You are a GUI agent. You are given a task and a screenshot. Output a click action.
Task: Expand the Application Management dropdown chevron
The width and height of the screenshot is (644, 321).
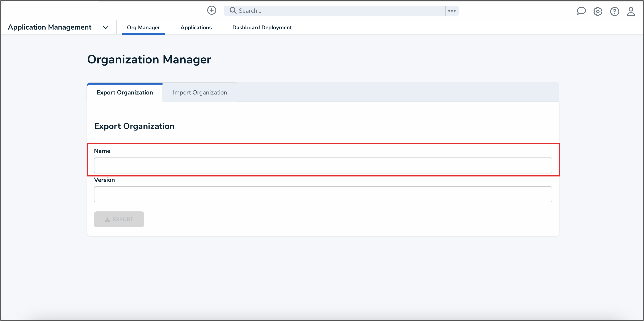106,27
